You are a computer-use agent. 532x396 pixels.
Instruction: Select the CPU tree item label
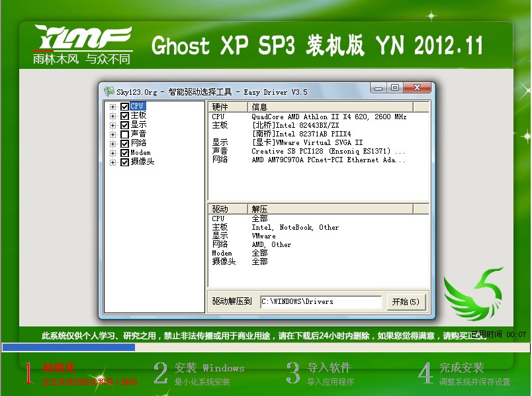[x=138, y=106]
